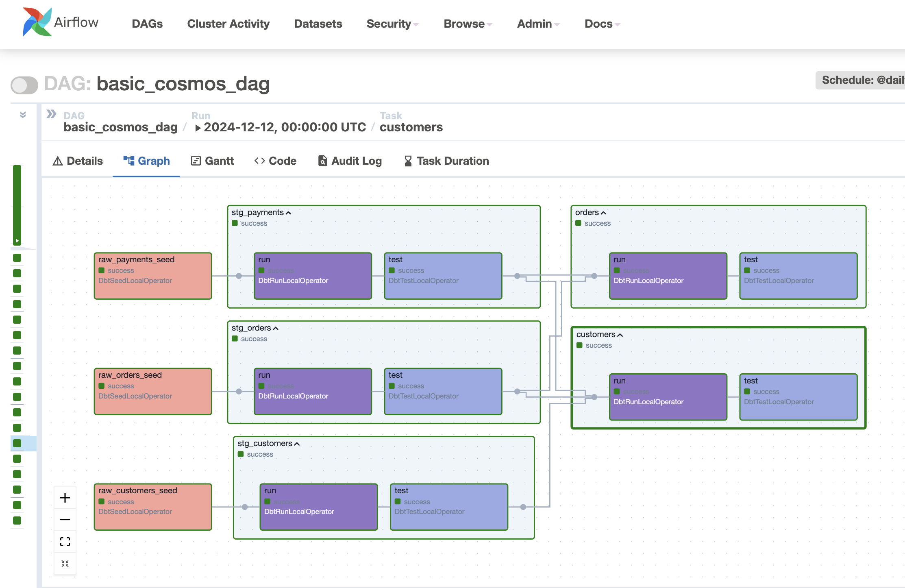Click the double chevron above run bars
Image resolution: width=905 pixels, height=588 pixels.
[23, 115]
